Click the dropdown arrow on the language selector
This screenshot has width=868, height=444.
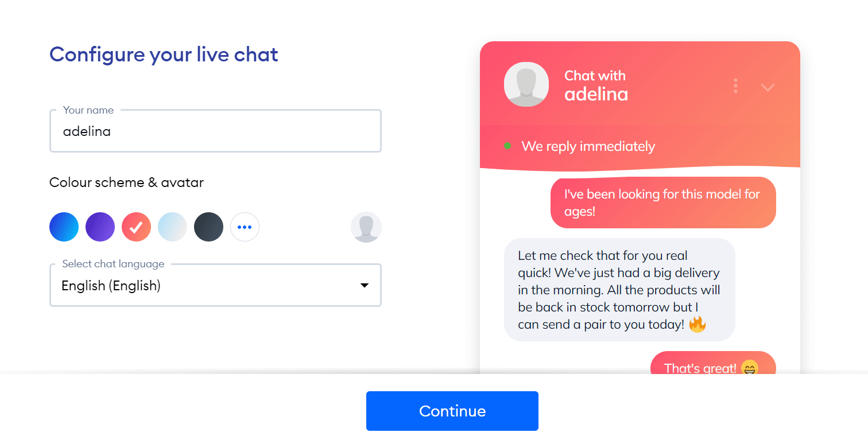[x=364, y=285]
